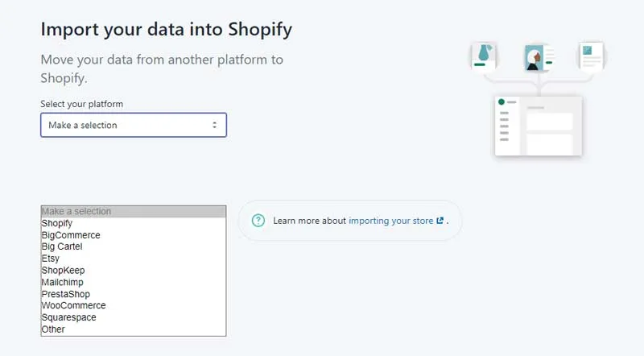Viewport: 644px width, 356px height.
Task: Click the external link icon after importing your store
Action: 440,221
